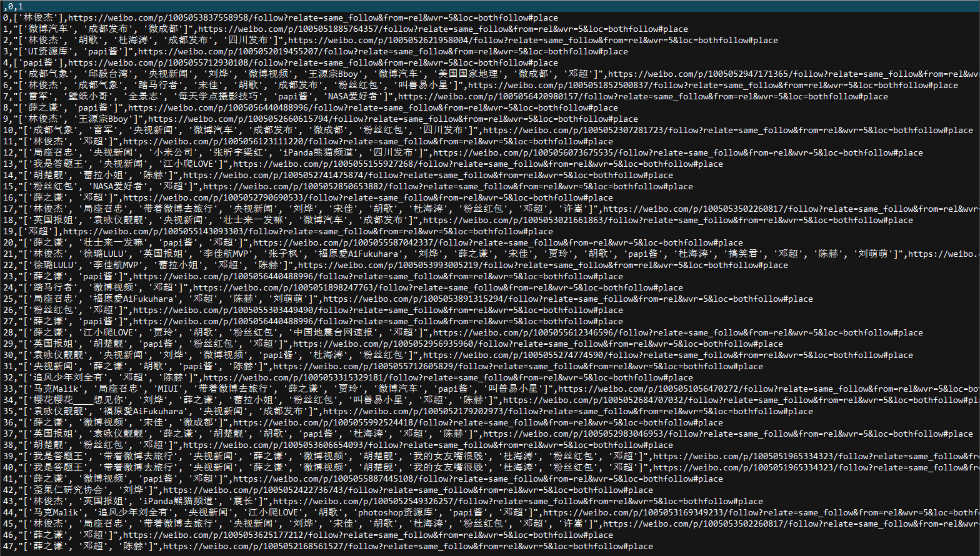Select 'NASA爱好者' in row 15

coord(118,186)
